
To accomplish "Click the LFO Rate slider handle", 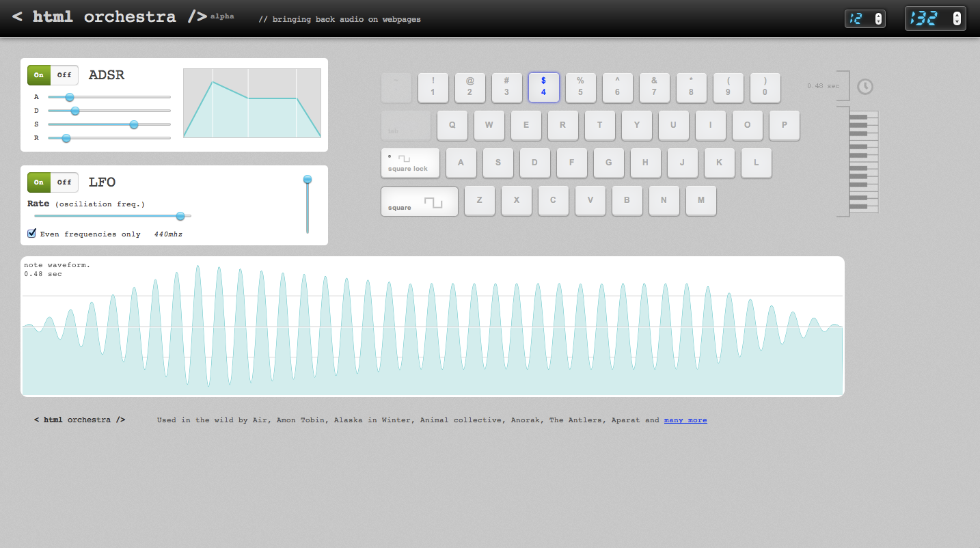I will pos(180,216).
